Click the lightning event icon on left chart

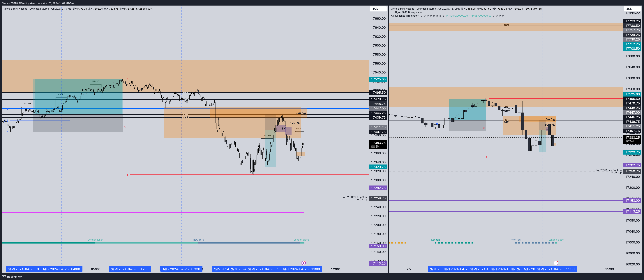304,263
